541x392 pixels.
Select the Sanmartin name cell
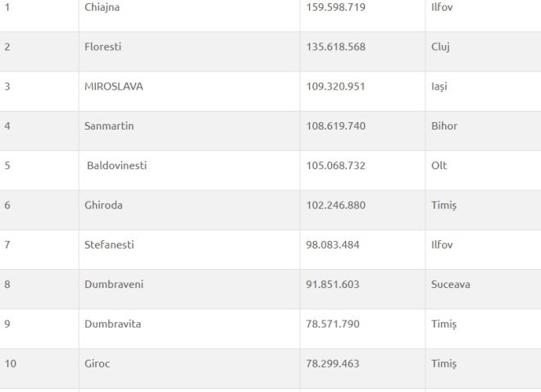pyautogui.click(x=109, y=126)
